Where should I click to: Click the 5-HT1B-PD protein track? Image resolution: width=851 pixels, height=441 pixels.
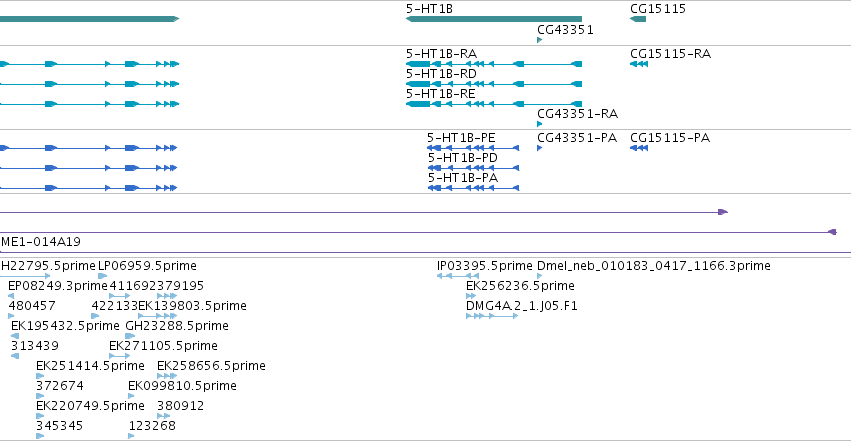click(473, 168)
